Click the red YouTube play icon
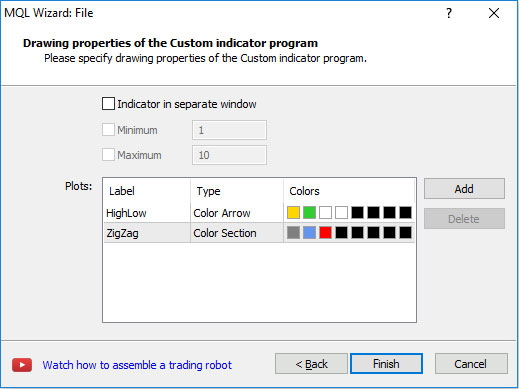Viewport: 519px width, 389px height. (x=22, y=365)
